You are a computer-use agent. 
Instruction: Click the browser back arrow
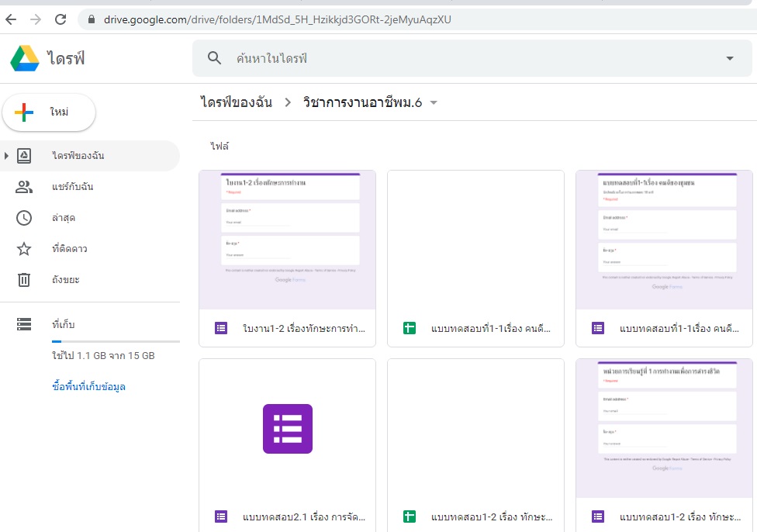click(x=11, y=19)
